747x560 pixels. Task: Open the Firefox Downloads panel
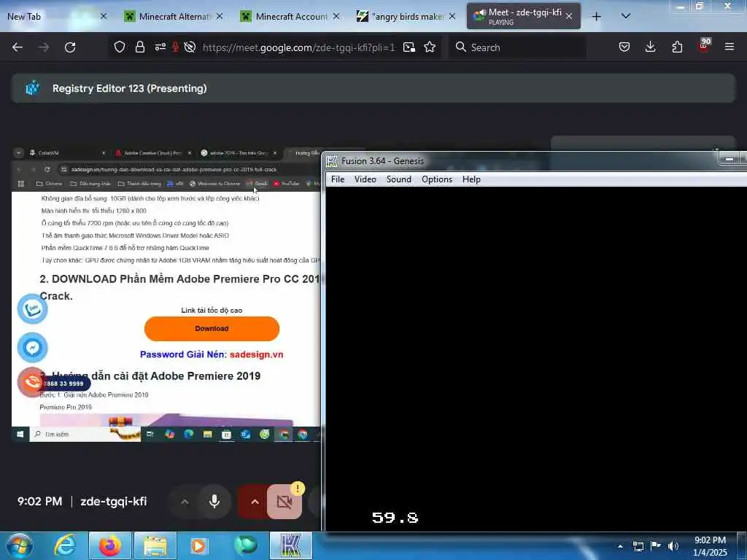pos(650,47)
